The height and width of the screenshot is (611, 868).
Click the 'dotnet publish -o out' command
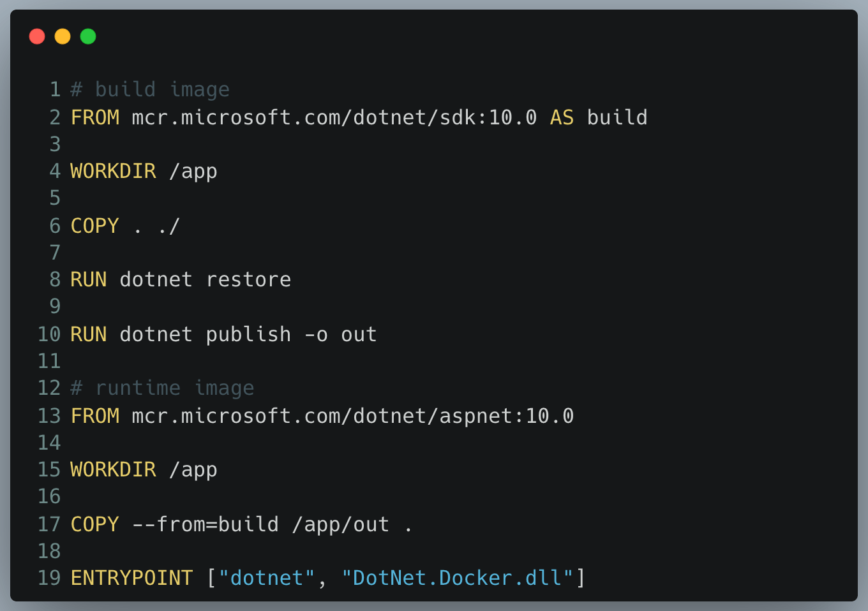(248, 334)
